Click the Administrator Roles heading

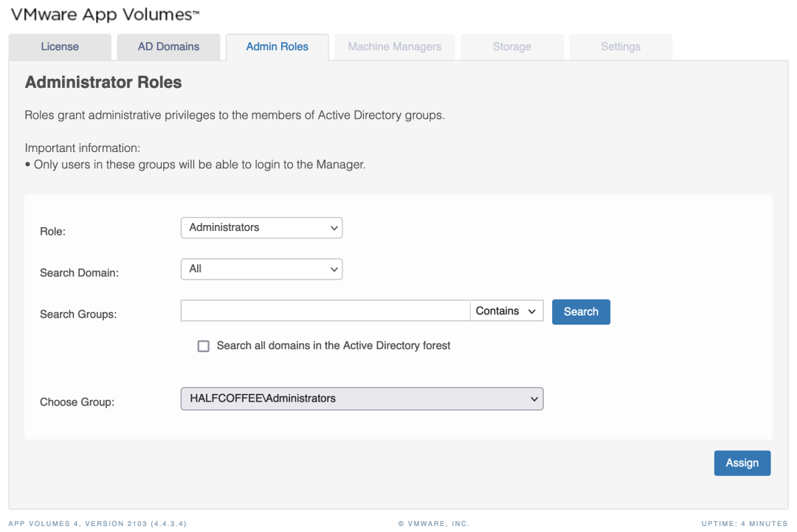tap(103, 83)
